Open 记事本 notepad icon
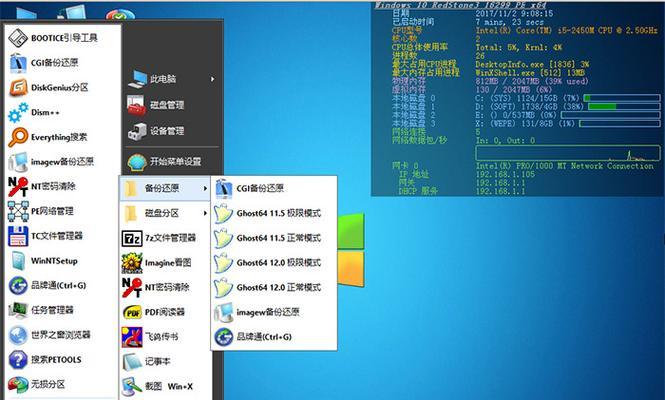 pyautogui.click(x=132, y=362)
